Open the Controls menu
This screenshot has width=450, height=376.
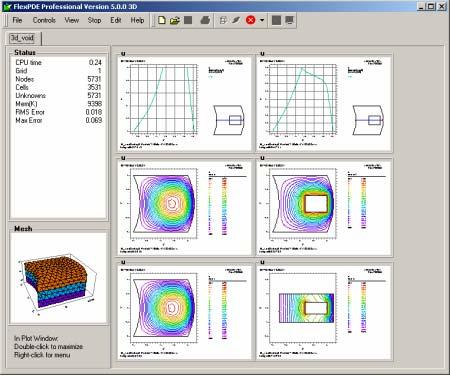click(x=44, y=20)
